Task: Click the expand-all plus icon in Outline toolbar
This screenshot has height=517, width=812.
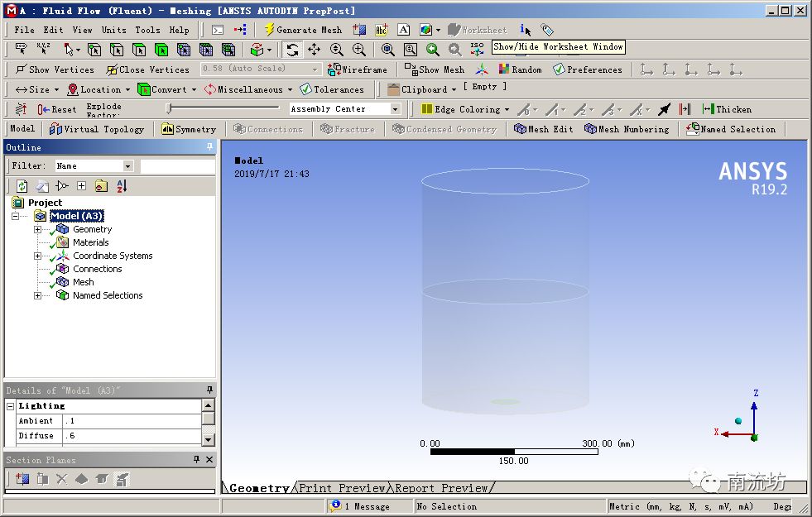Action: click(x=81, y=186)
